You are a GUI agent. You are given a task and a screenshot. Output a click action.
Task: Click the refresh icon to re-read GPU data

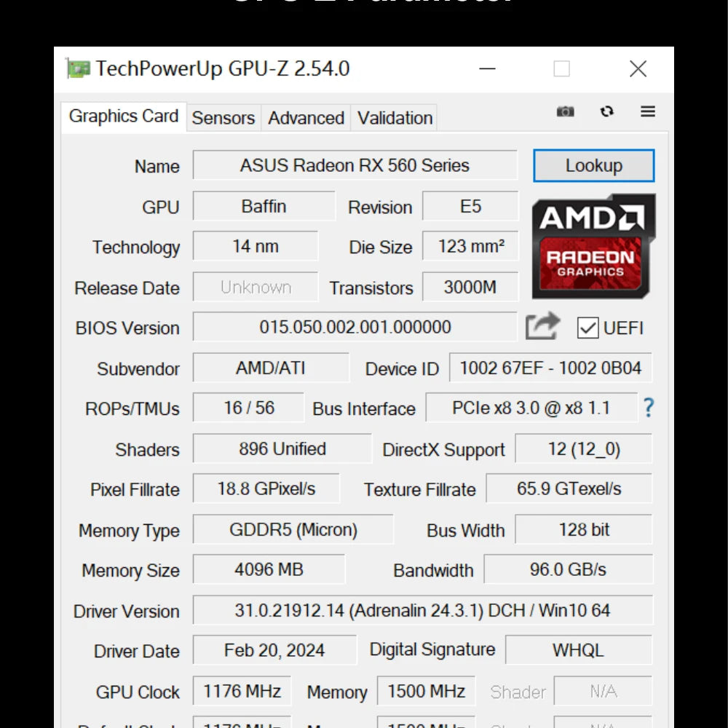pos(607,112)
